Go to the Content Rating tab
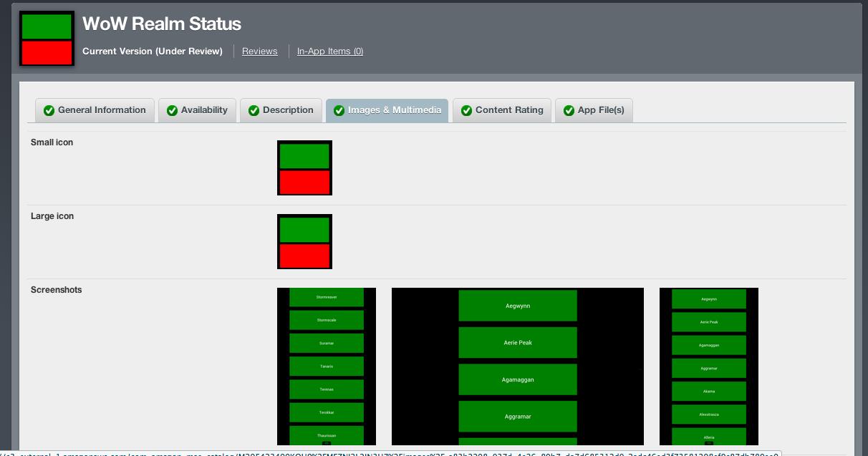 point(502,110)
